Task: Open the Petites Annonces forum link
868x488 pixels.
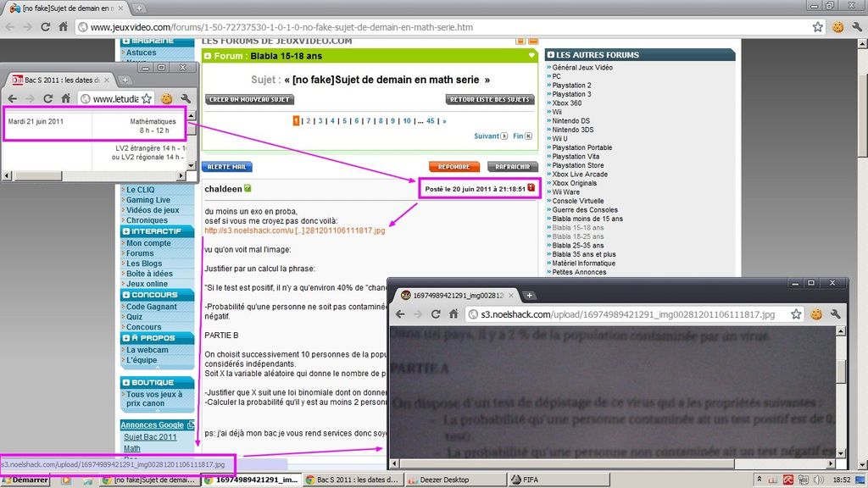Action: point(578,272)
